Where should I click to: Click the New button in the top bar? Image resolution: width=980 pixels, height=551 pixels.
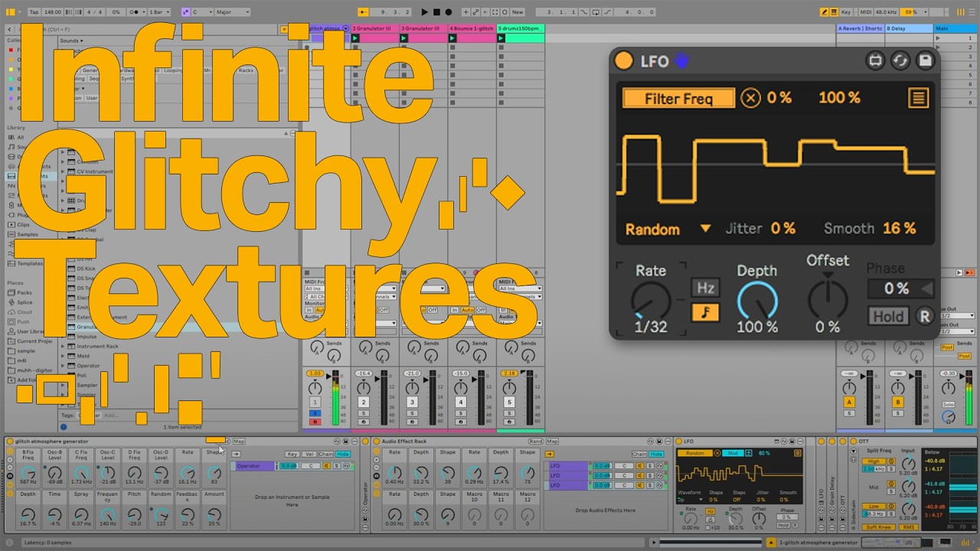[518, 12]
